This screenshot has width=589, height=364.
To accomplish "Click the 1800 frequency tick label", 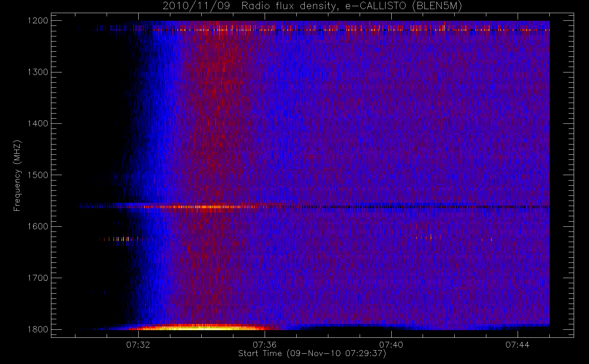I will pyautogui.click(x=38, y=329).
